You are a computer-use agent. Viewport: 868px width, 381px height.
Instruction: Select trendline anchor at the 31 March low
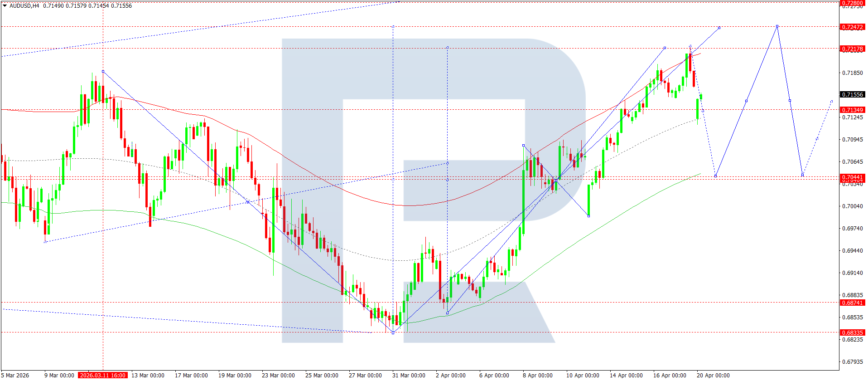point(393,332)
